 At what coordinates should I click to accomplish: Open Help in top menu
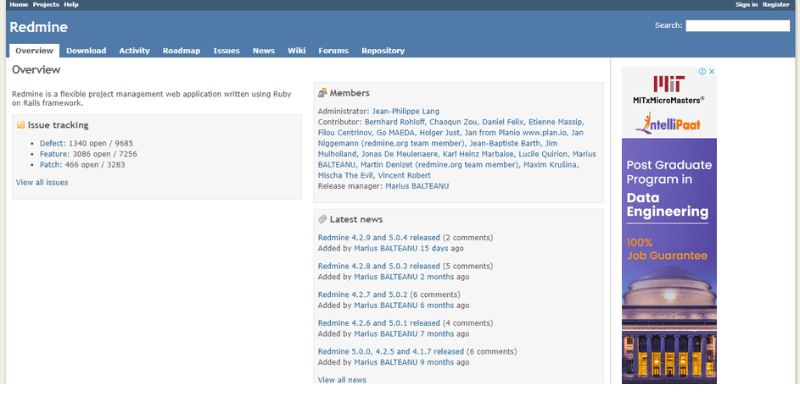click(71, 5)
